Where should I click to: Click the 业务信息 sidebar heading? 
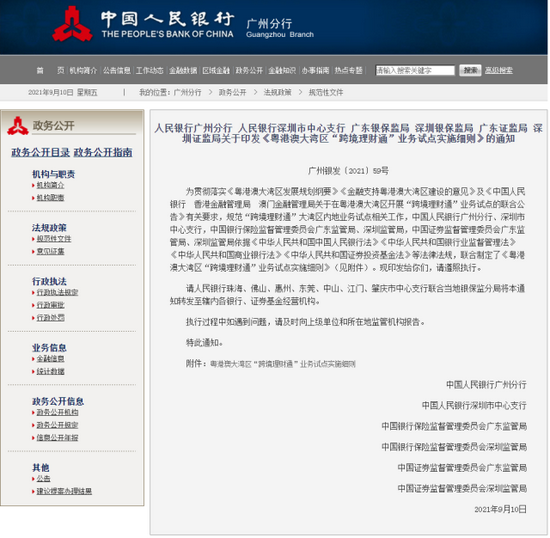tap(49, 348)
